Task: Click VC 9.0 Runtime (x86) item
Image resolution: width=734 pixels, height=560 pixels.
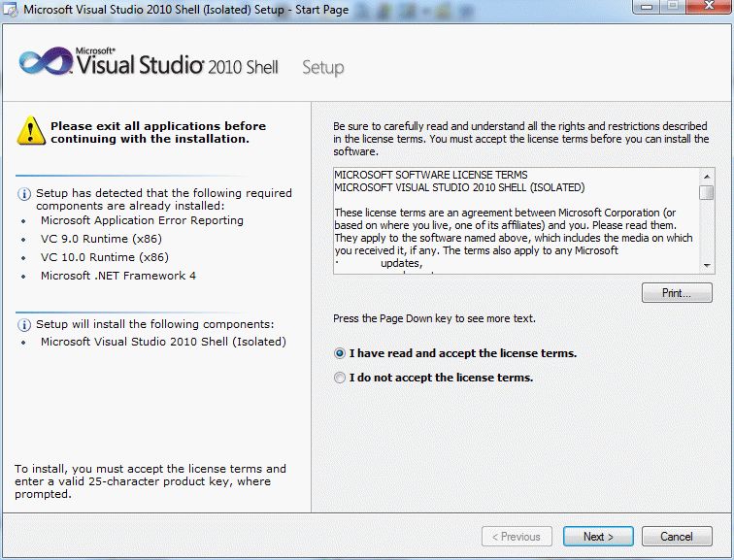Action: tap(101, 239)
